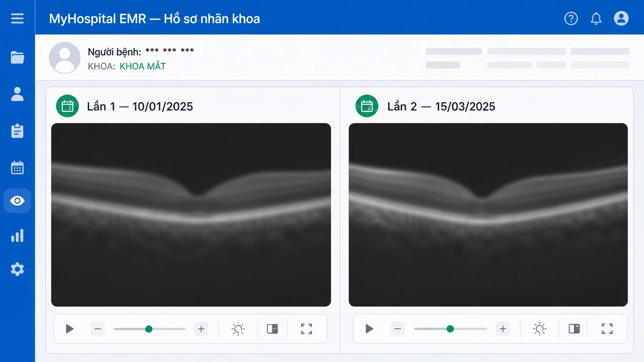Click the Lần 1 OCT scan image
Screen dimensions: 644x362
coord(191,215)
